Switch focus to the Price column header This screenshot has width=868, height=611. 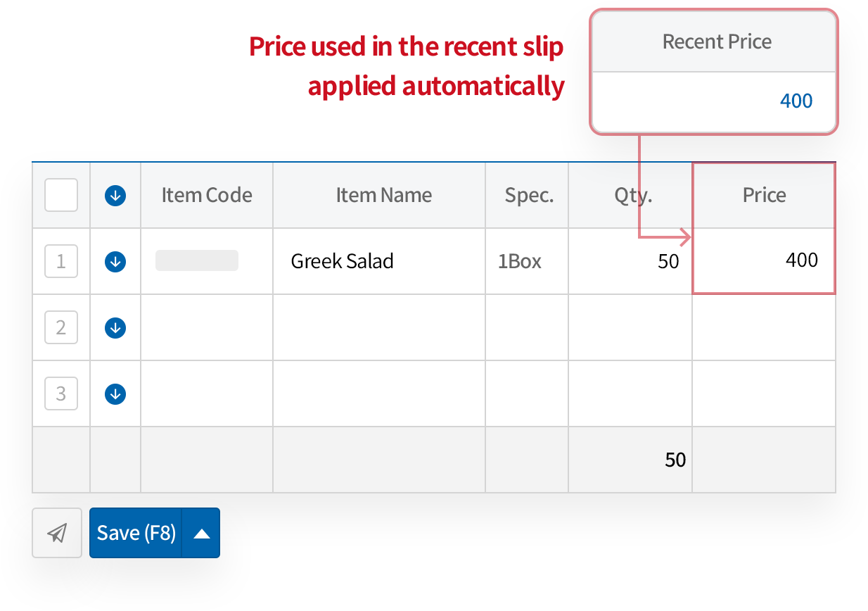pyautogui.click(x=764, y=195)
